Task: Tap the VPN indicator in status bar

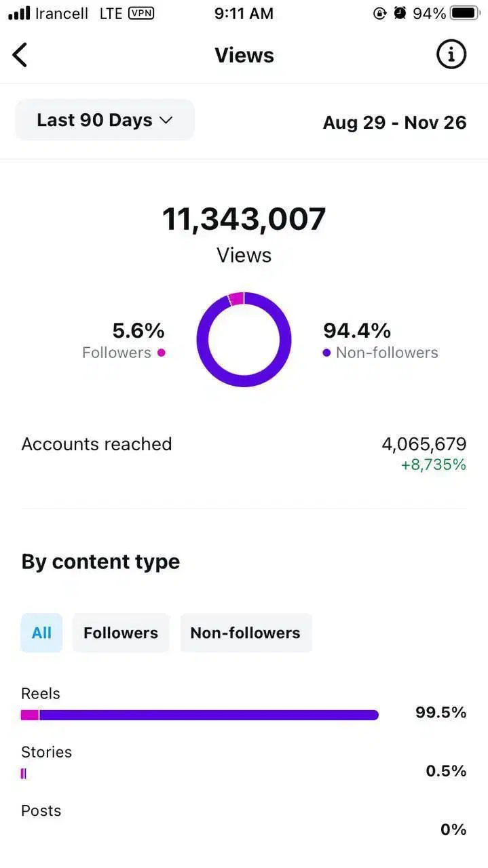Action: [140, 13]
